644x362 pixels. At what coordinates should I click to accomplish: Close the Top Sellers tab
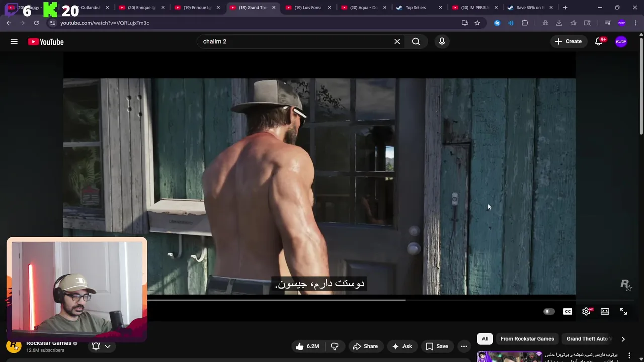point(440,8)
